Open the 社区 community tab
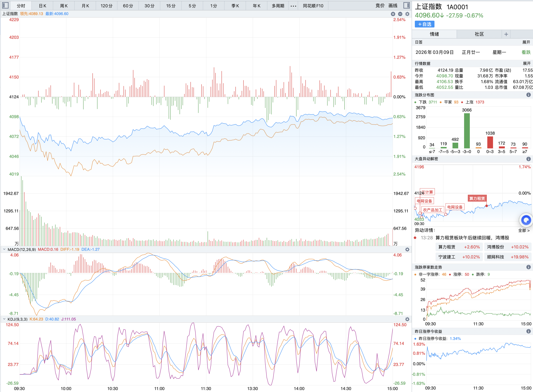Screen dimensions: 533x392 click(x=479, y=34)
